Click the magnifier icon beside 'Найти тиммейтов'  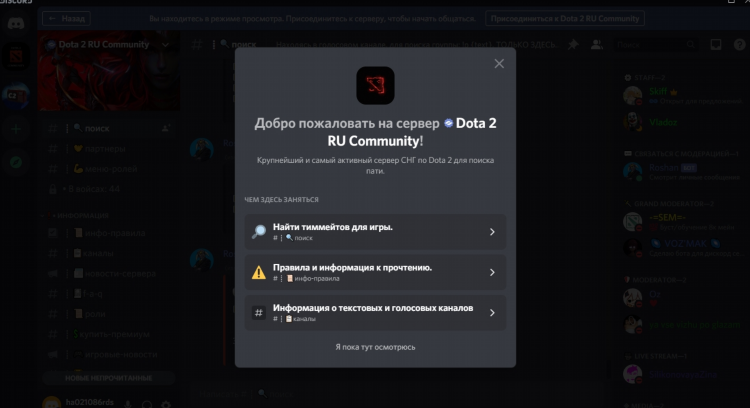259,232
